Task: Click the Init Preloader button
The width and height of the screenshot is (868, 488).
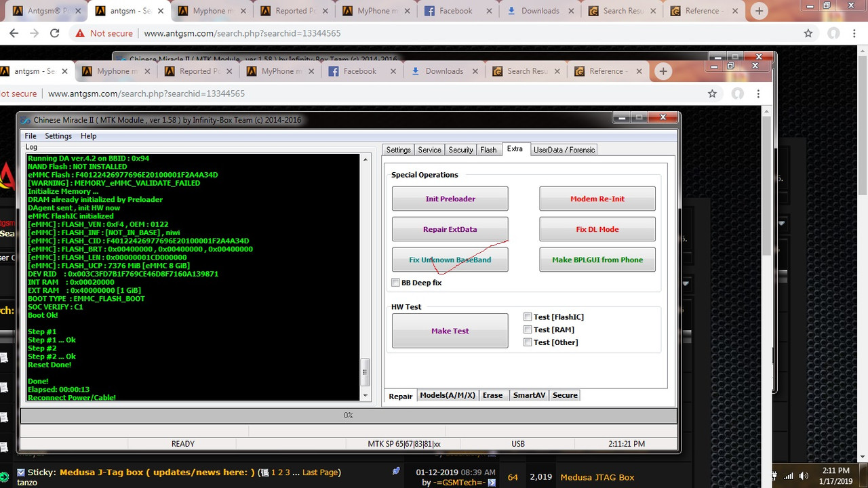Action: click(x=450, y=199)
